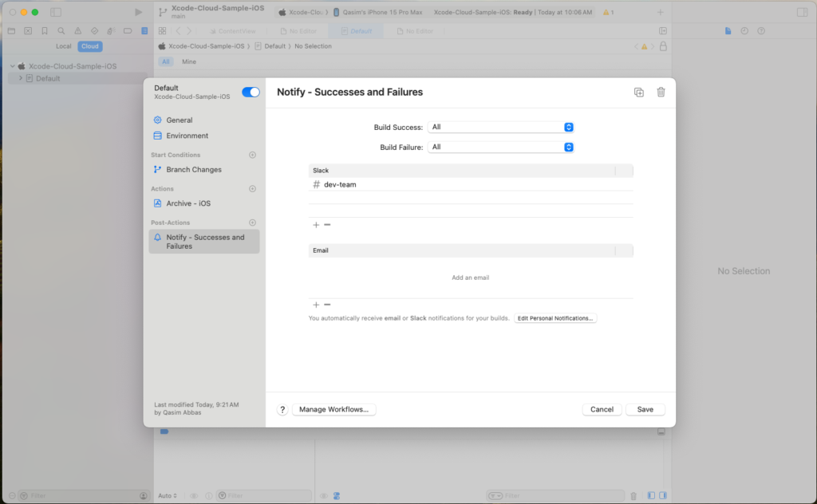Open the Report navigator icon
Screen dimensions: 817x504
pos(144,31)
